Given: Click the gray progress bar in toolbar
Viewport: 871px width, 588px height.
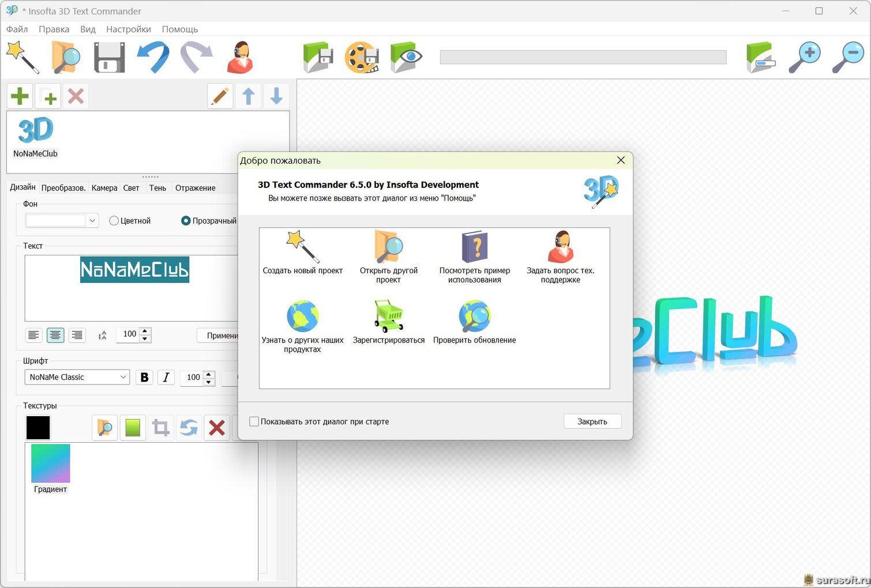Looking at the screenshot, I should (x=583, y=57).
